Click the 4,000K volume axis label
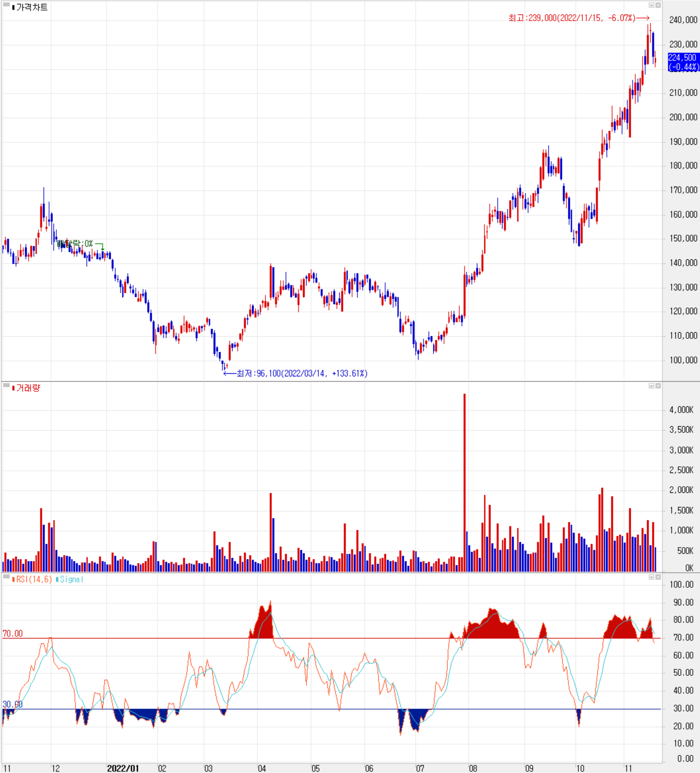Image resolution: width=700 pixels, height=773 pixels. coord(681,410)
